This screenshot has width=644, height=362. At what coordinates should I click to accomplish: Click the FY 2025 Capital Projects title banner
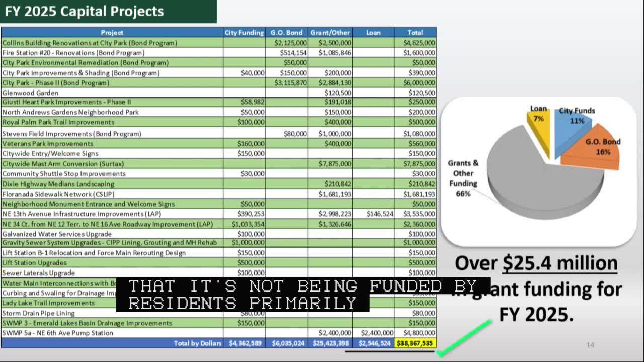84,11
